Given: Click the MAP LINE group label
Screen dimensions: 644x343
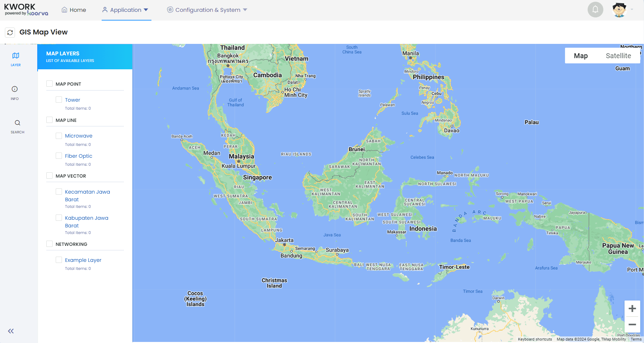Looking at the screenshot, I should 66,120.
